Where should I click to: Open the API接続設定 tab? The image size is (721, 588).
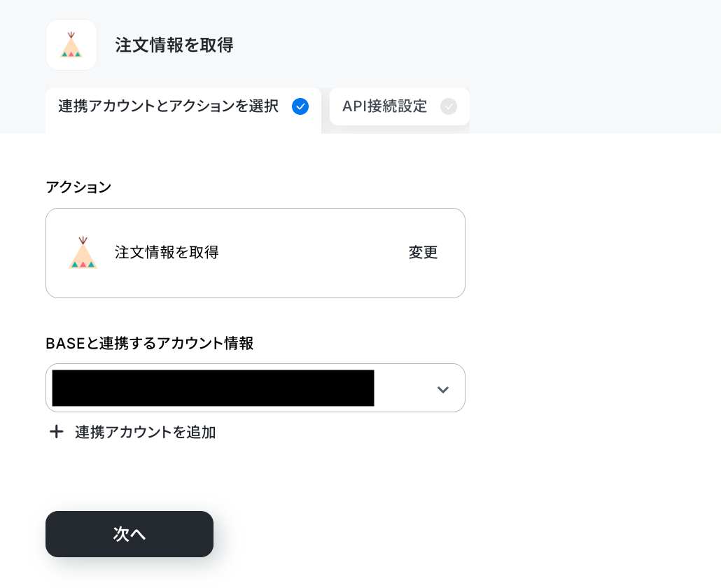pos(399,106)
